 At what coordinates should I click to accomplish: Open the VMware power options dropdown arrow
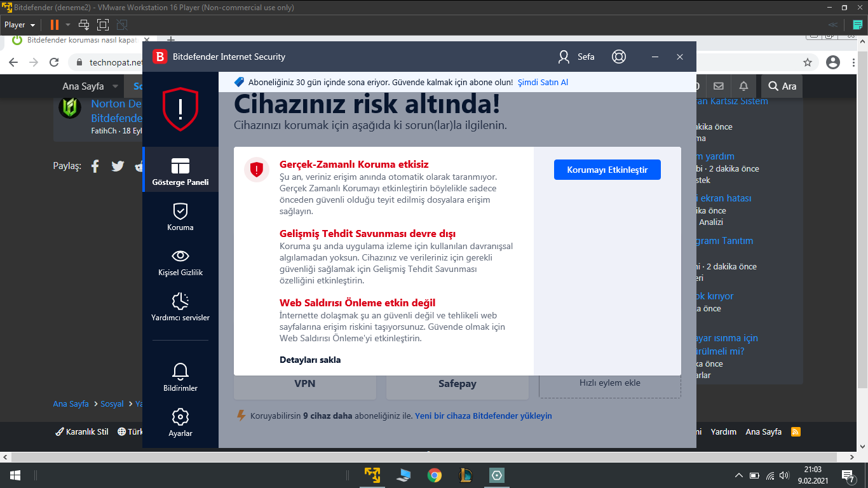tap(68, 25)
